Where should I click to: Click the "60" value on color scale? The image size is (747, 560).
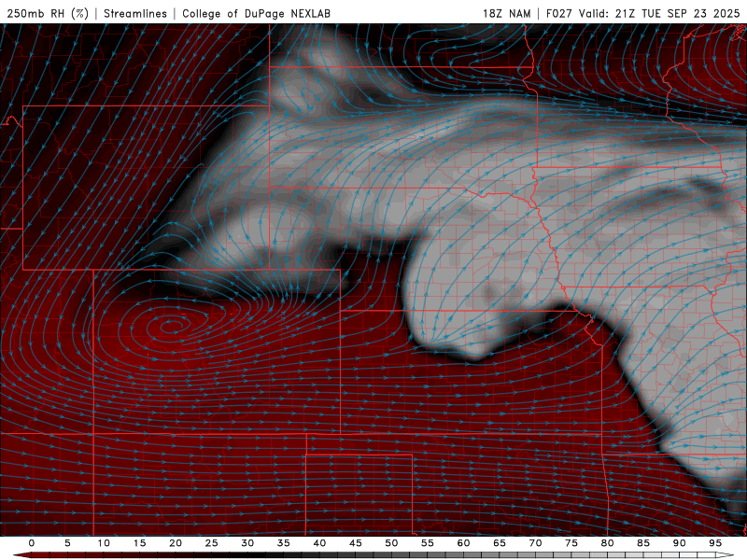(463, 543)
